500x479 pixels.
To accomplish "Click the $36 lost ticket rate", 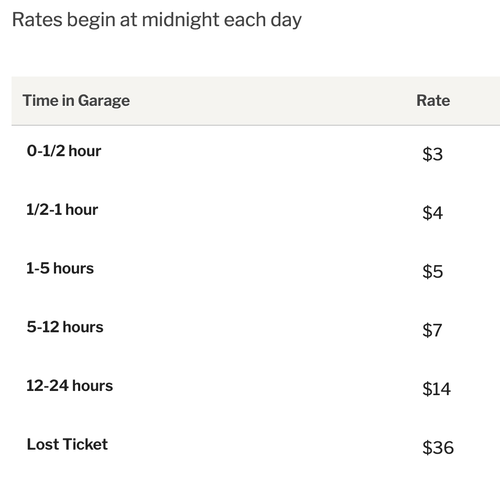I will pyautogui.click(x=438, y=448).
